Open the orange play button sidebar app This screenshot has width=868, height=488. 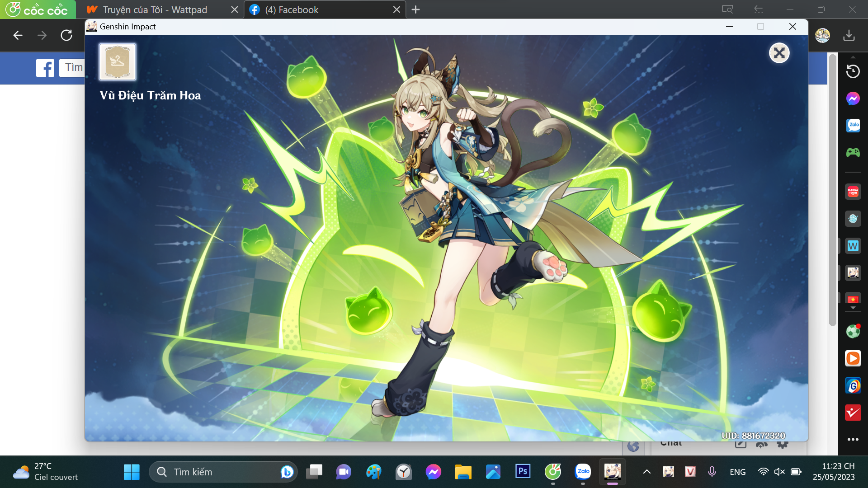click(x=853, y=358)
